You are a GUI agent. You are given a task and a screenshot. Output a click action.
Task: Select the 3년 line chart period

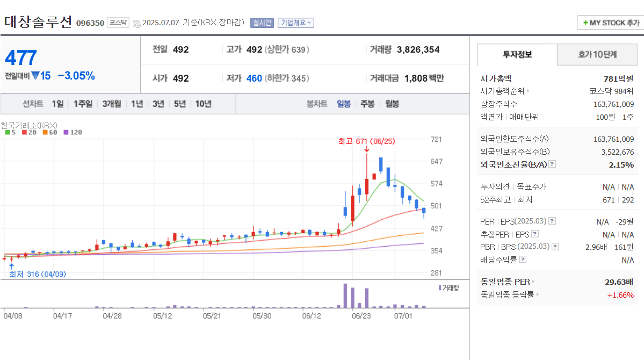[158, 104]
